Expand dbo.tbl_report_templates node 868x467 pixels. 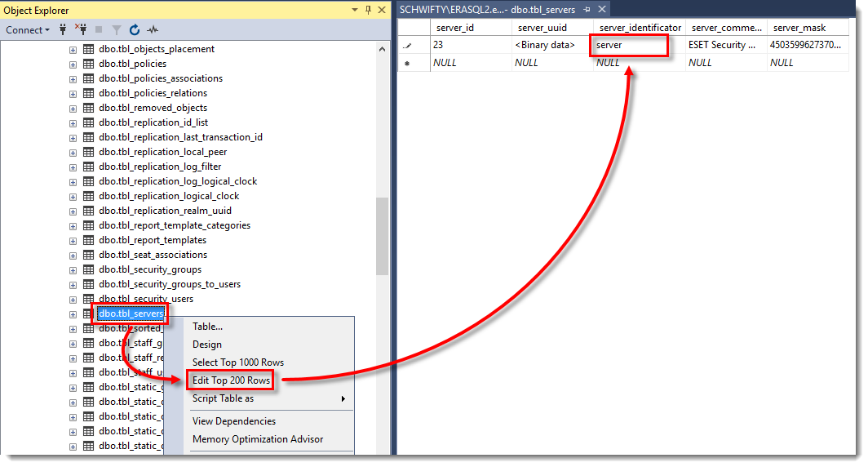point(73,241)
